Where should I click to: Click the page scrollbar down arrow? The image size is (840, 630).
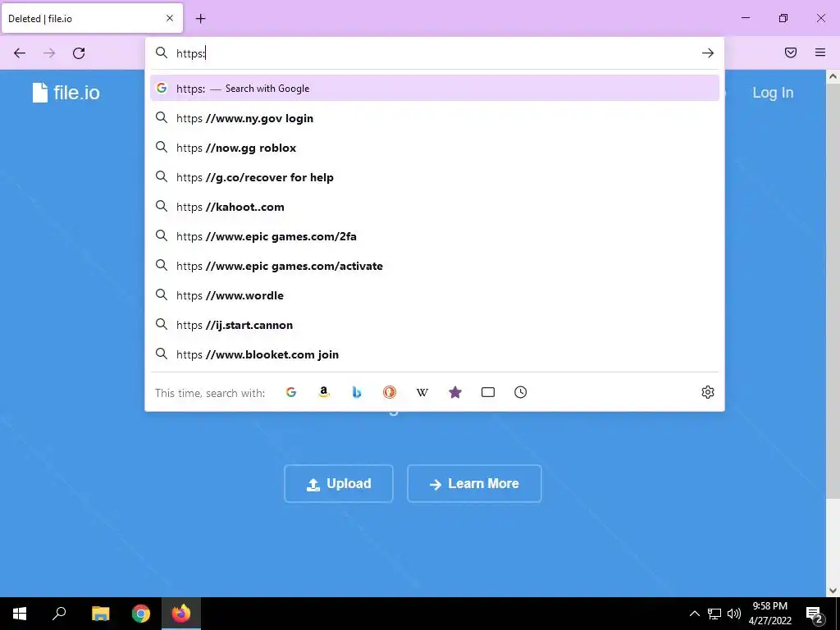pos(833,591)
